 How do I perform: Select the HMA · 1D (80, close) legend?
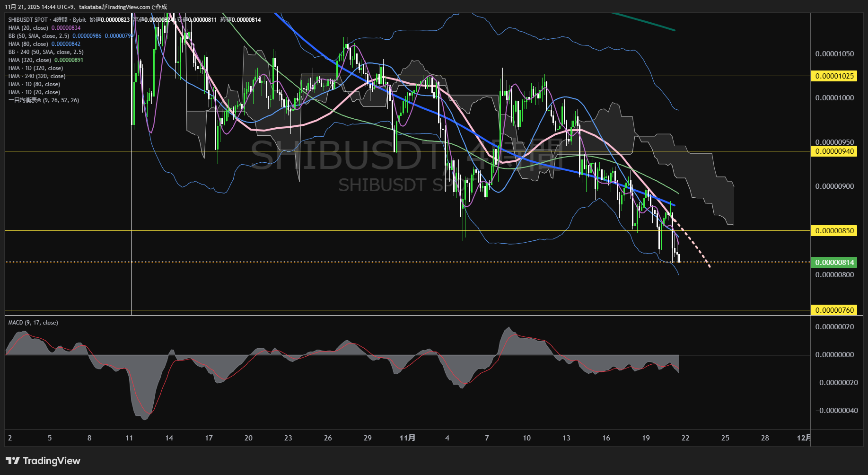[34, 84]
